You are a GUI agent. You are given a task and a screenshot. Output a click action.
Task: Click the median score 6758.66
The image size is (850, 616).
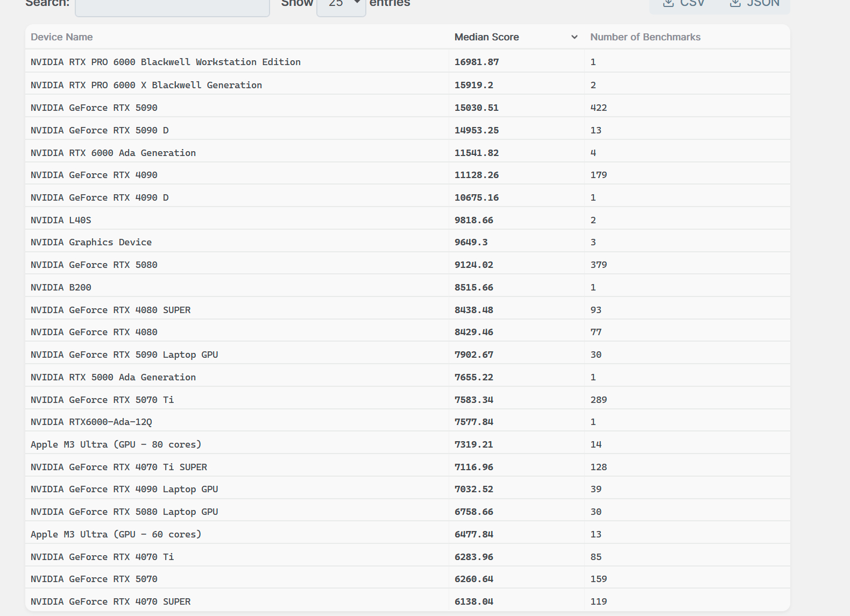click(x=474, y=512)
